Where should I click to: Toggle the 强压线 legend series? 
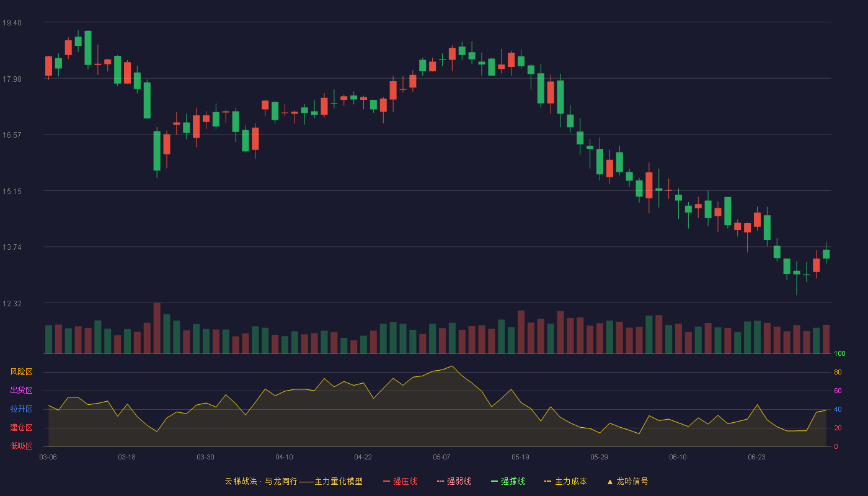(x=400, y=481)
